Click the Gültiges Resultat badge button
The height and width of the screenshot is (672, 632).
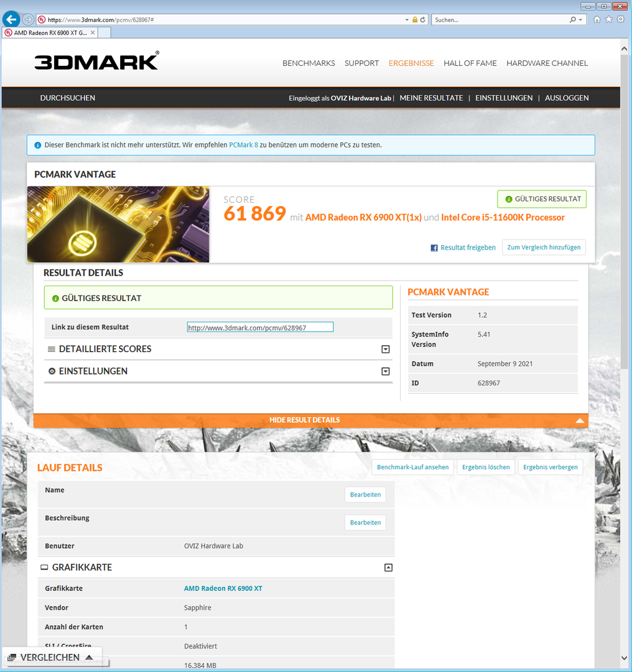[x=542, y=199]
